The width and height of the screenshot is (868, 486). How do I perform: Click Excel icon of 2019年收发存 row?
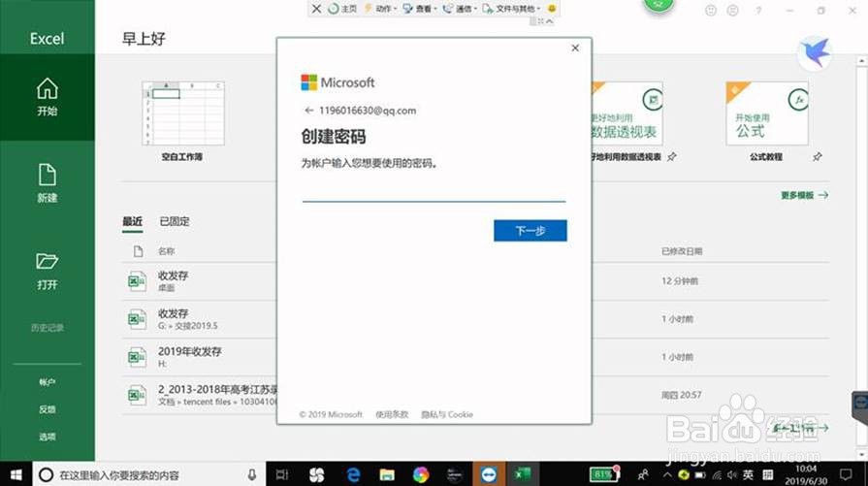137,357
